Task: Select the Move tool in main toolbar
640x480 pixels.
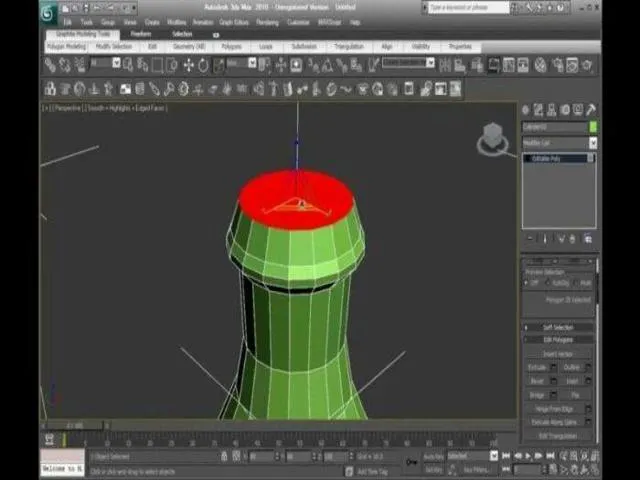Action: click(187, 64)
